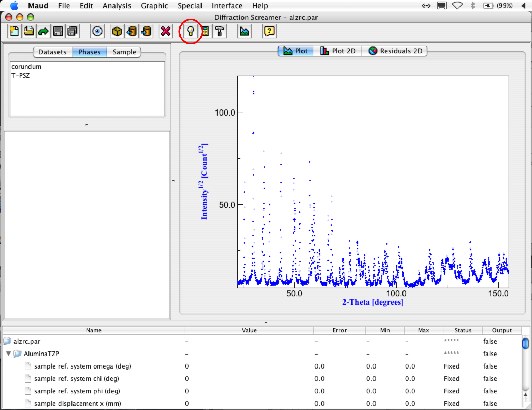
Task: Open the Analysis menu
Action: pos(117,6)
